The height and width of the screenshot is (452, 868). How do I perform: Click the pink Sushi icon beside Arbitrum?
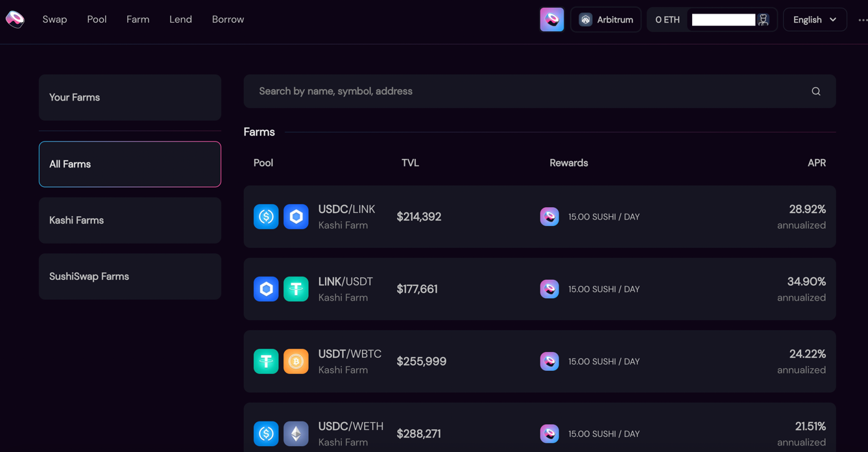551,19
